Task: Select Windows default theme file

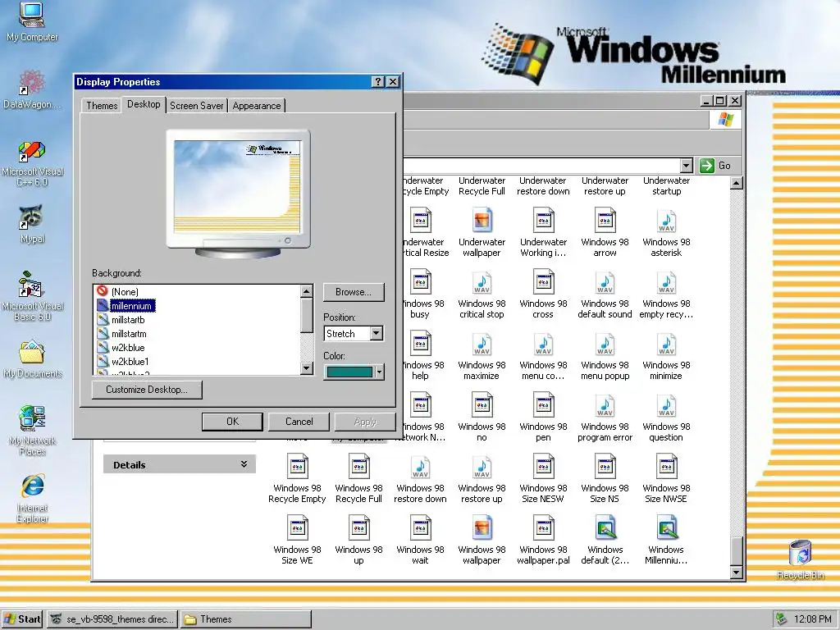Action: click(x=605, y=541)
